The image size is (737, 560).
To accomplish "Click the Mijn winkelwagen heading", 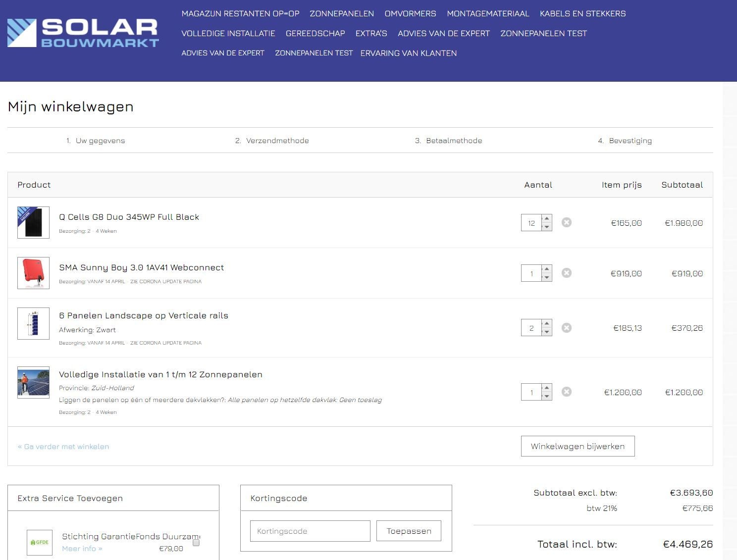I will click(x=70, y=106).
